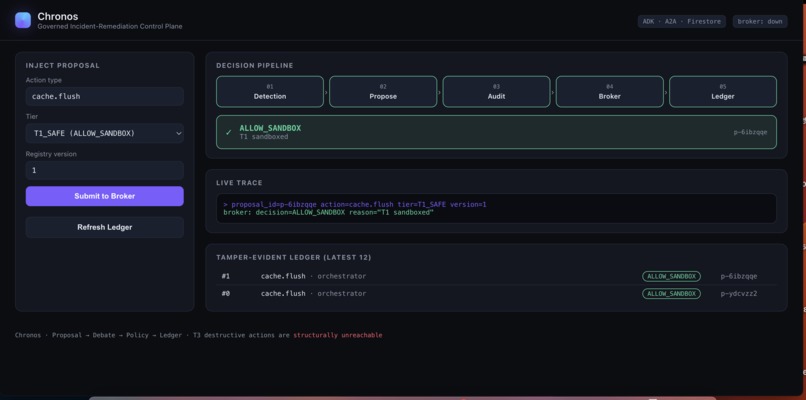Image resolution: width=806 pixels, height=400 pixels.
Task: Click the Governed Incident-Remediation Control Plane subtitle
Action: tap(109, 26)
